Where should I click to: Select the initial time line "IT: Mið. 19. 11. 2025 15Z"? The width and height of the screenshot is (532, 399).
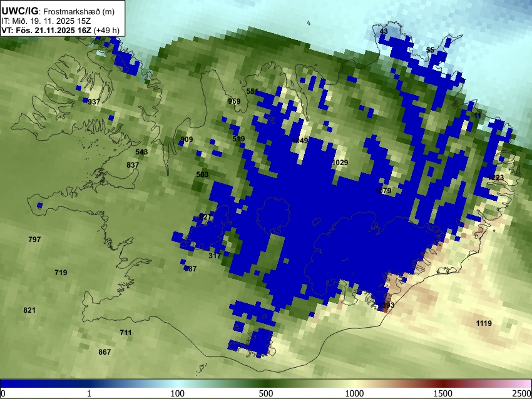pyautogui.click(x=46, y=21)
